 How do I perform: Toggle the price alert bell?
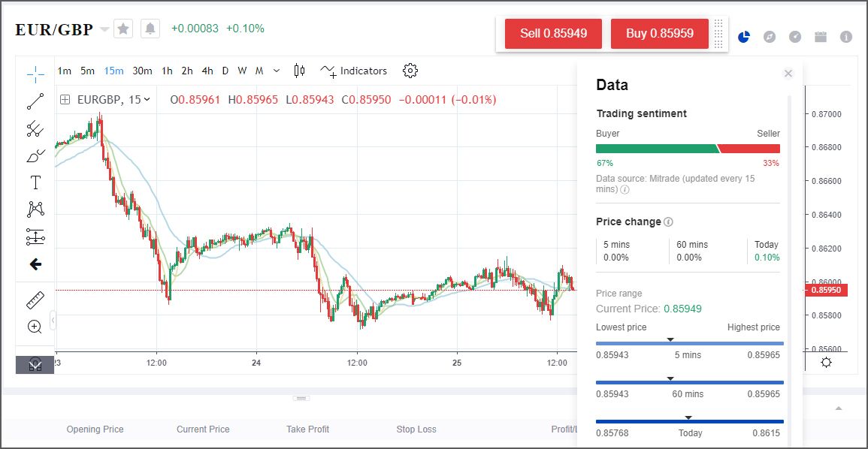point(148,28)
